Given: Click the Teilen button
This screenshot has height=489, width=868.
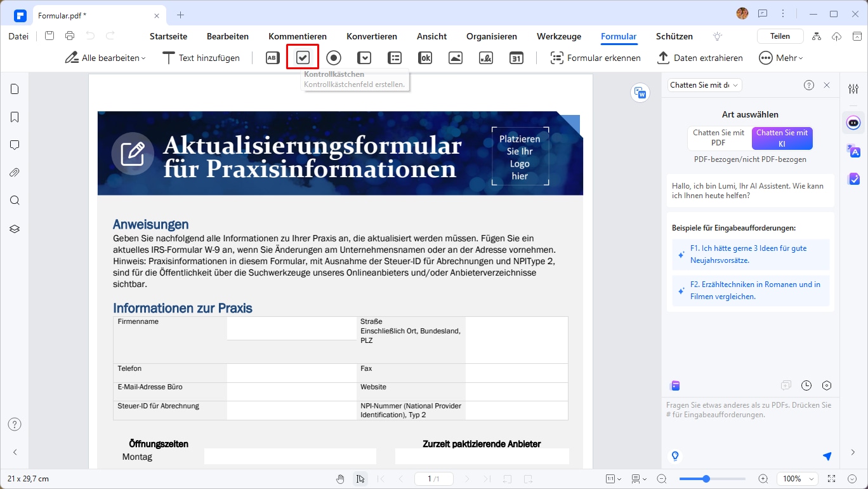Looking at the screenshot, I should (780, 36).
